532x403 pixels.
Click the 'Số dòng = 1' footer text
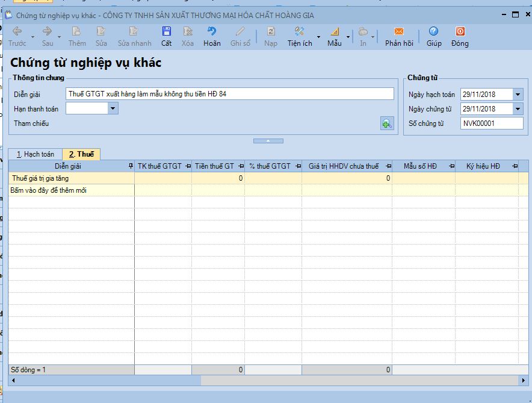(x=28, y=370)
